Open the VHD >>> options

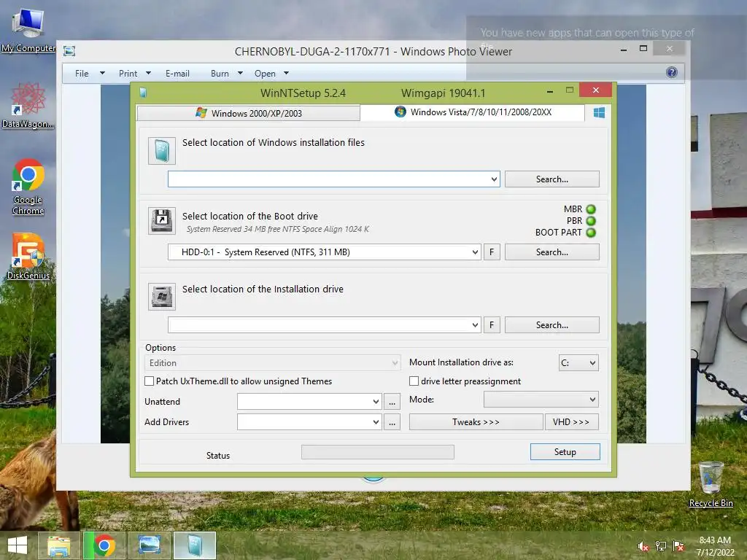571,422
